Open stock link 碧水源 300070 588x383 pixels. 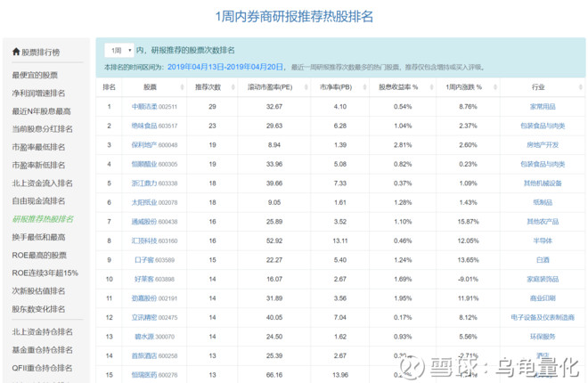point(154,337)
